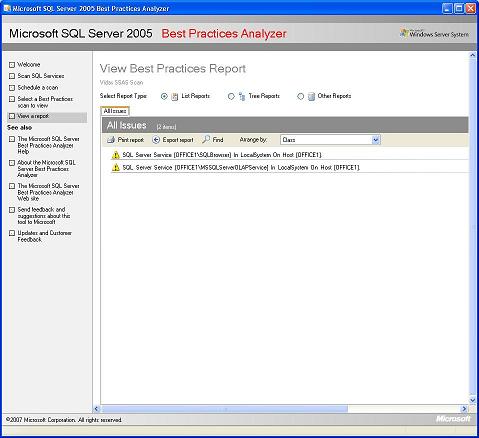Go to the Welcome page
The image size is (479, 438).
coord(29,65)
